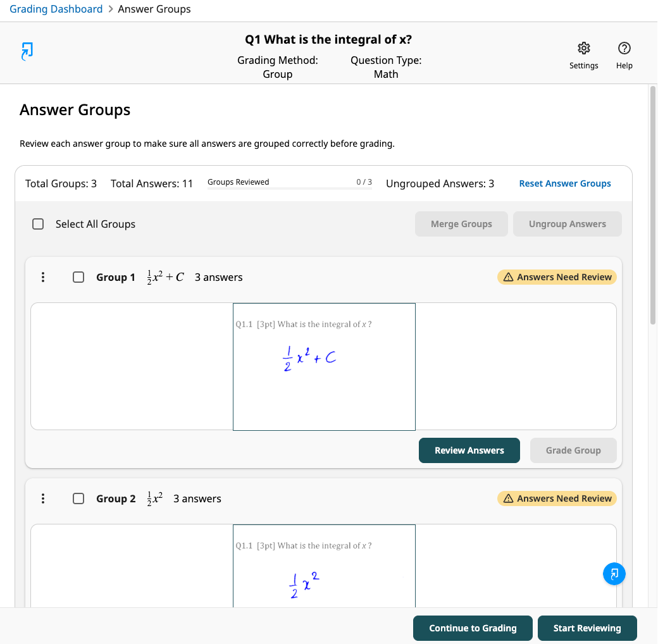Viewport: 658px width, 644px height.
Task: Select the Group 1 checkbox
Action: 78,277
